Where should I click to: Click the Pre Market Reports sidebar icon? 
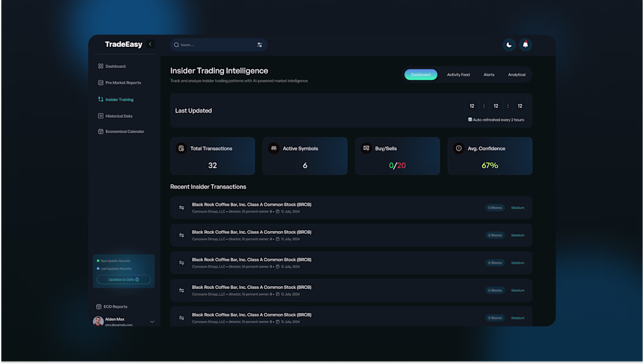tap(101, 83)
